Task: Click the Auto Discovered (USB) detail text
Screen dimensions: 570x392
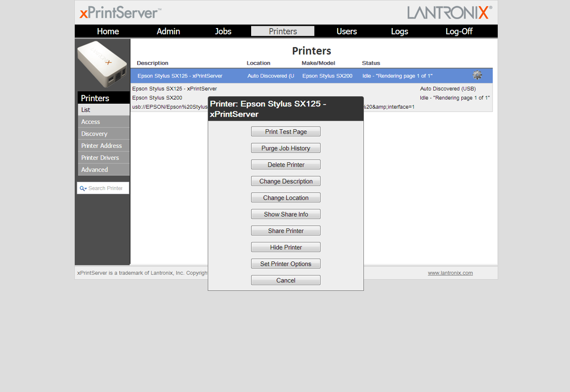Action: [448, 89]
